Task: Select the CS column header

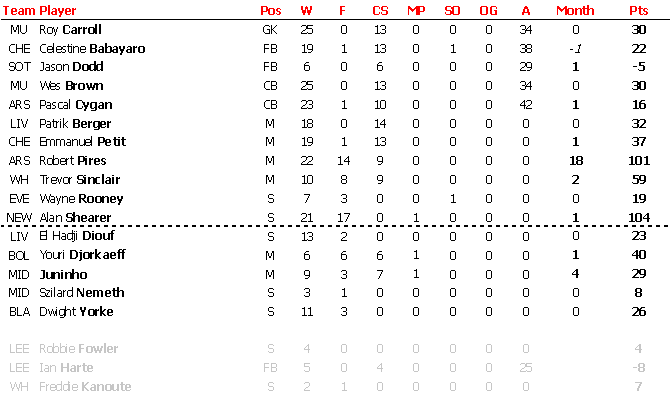Action: [380, 10]
